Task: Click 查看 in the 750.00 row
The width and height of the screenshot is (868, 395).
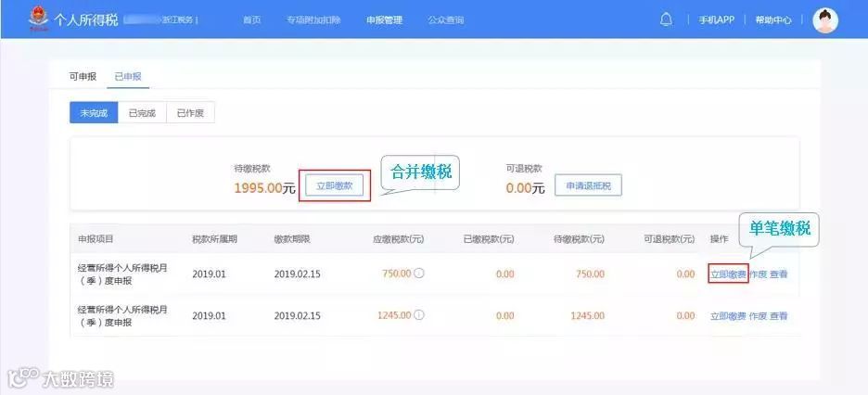Action: (778, 274)
